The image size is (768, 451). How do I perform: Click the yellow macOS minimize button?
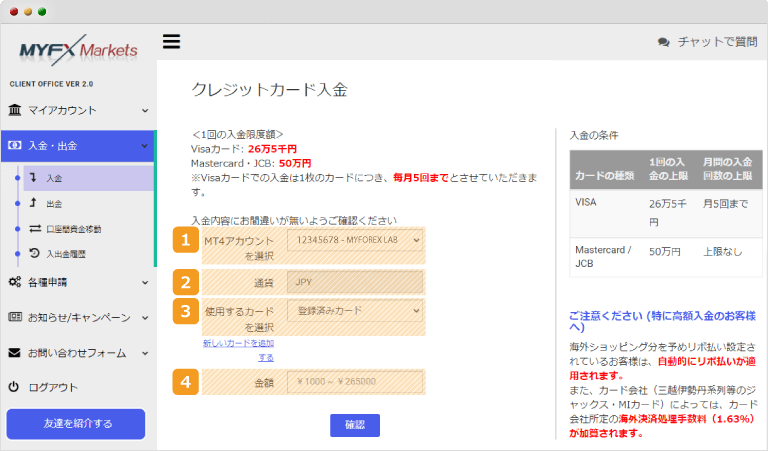pyautogui.click(x=28, y=12)
